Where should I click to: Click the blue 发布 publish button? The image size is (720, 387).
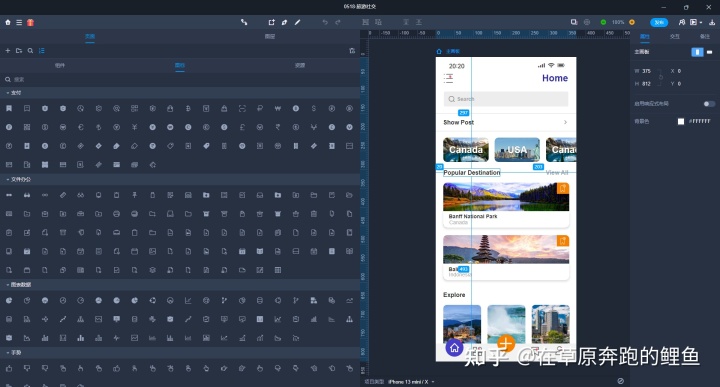click(659, 22)
